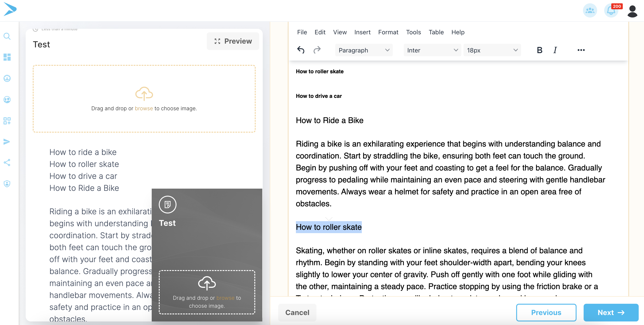Click the shield user sidebar icon
Viewport: 644px width, 325px height.
[7, 184]
